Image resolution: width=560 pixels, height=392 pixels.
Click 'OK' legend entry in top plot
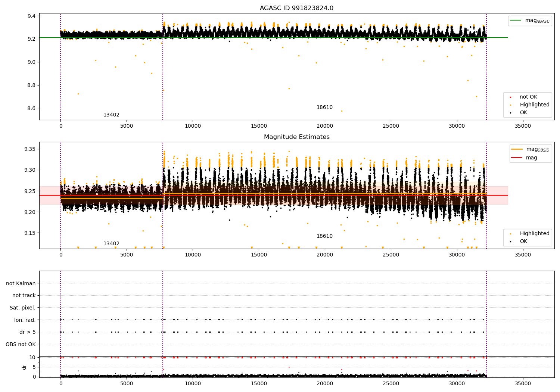tap(523, 113)
